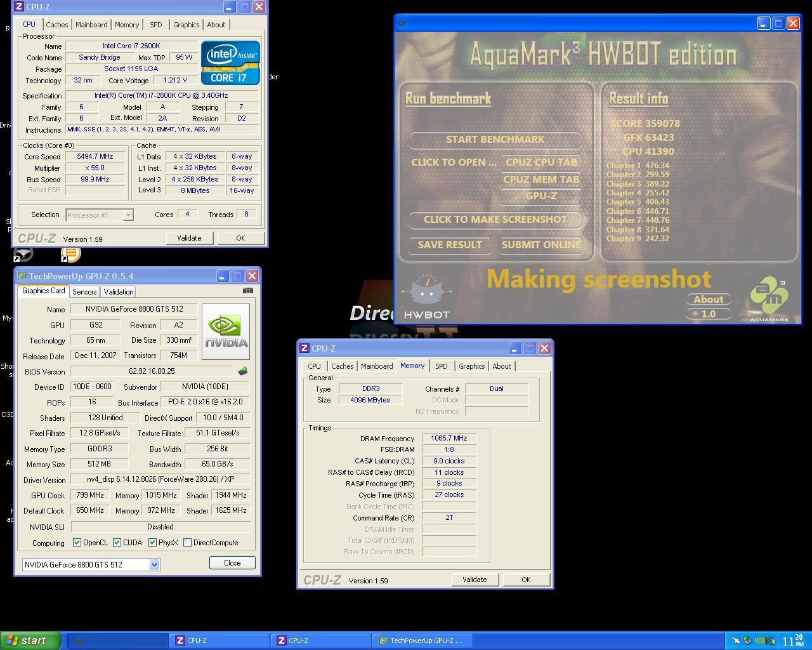
Task: Close the CPU-Z Memory window
Action: pyautogui.click(x=544, y=348)
